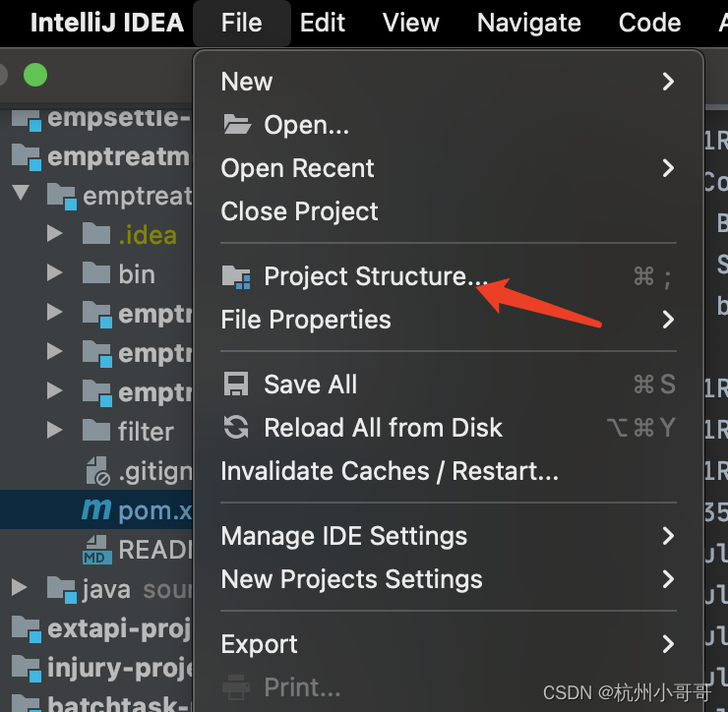Open the Edit menu in menu bar
728x712 pixels.
pyautogui.click(x=323, y=23)
